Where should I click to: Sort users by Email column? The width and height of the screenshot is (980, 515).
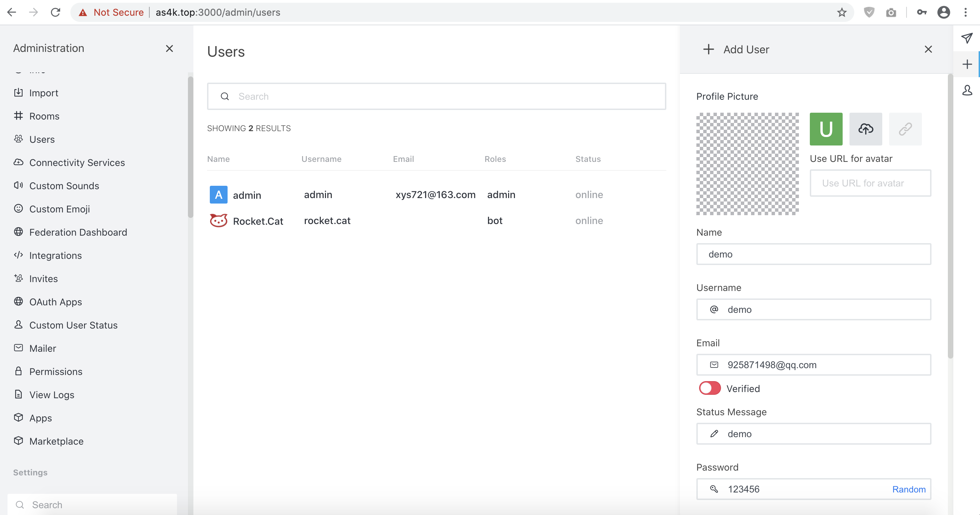tap(403, 159)
